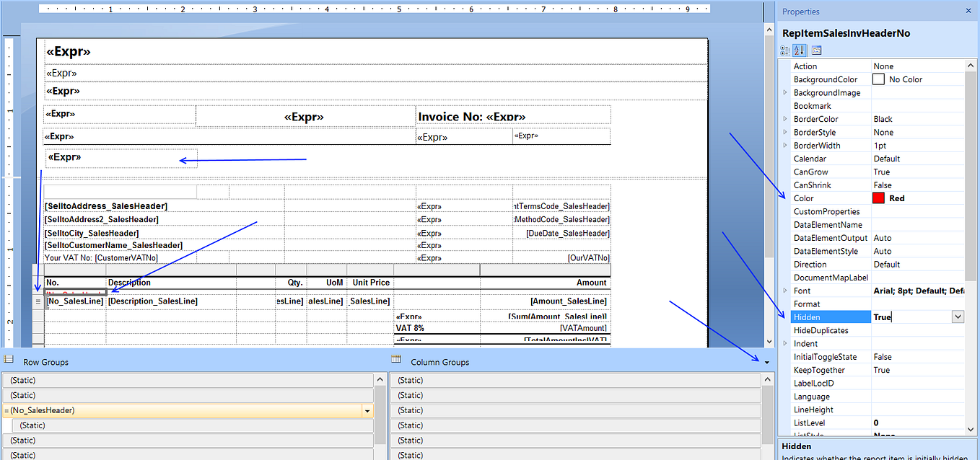Select the [Amount_SalesLine] textbox
The width and height of the screenshot is (980, 460).
[x=570, y=301]
